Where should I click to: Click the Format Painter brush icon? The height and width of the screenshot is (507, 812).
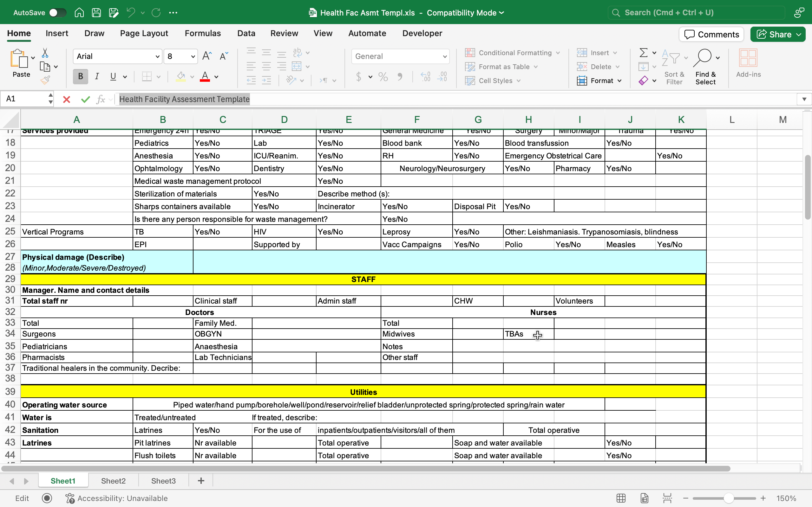[45, 80]
